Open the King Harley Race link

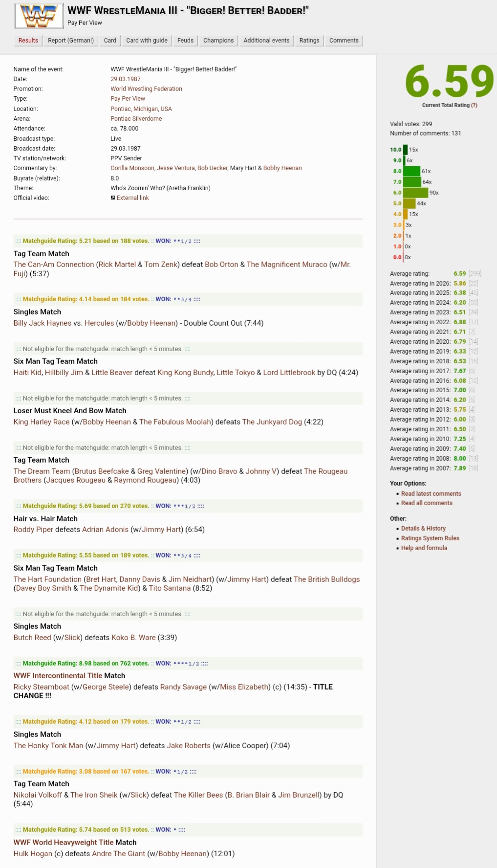[42, 422]
